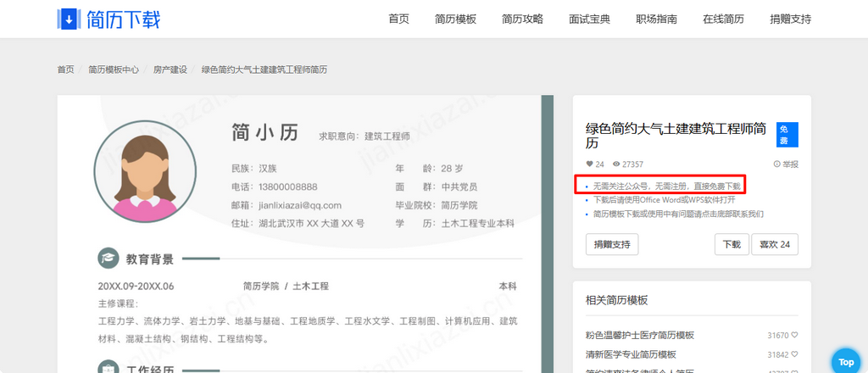The height and width of the screenshot is (373, 868).
Task: Click the 主修课程： label
Action: (118, 303)
